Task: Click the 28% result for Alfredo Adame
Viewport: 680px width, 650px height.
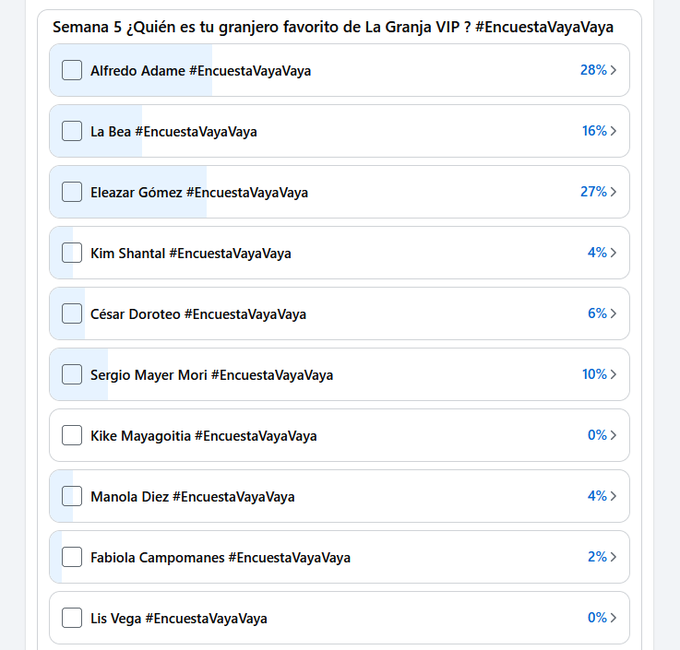Action: 593,70
